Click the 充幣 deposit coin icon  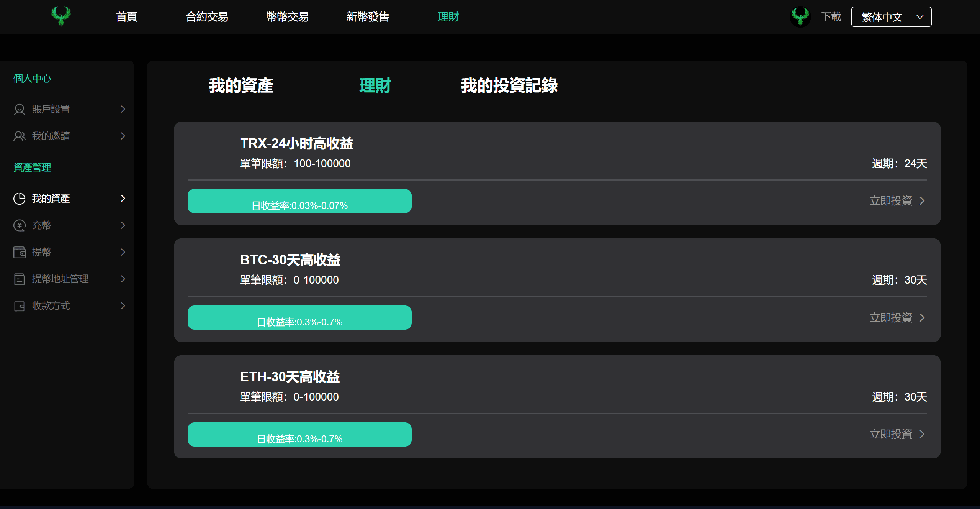pyautogui.click(x=19, y=225)
